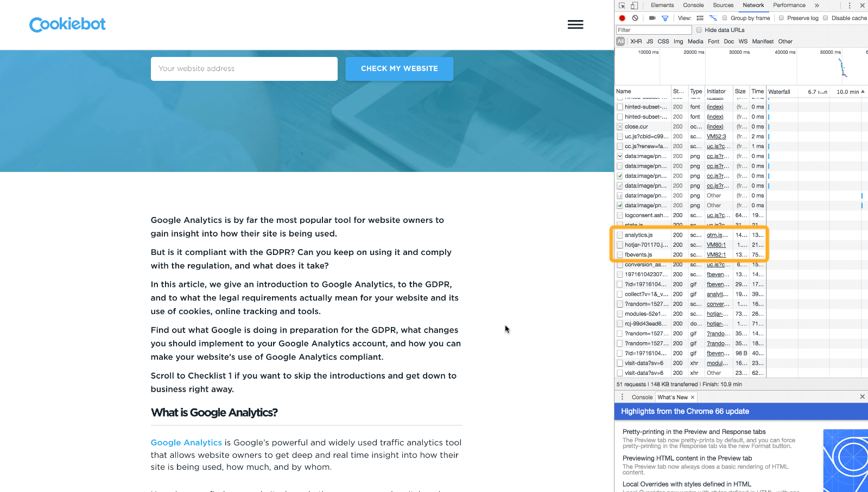Toggle the device toolbar icon

634,5
